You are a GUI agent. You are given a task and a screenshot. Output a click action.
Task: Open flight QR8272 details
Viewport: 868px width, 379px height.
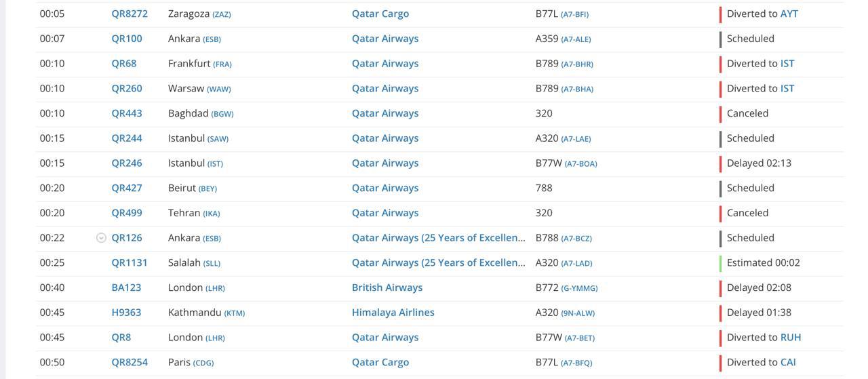pyautogui.click(x=130, y=14)
